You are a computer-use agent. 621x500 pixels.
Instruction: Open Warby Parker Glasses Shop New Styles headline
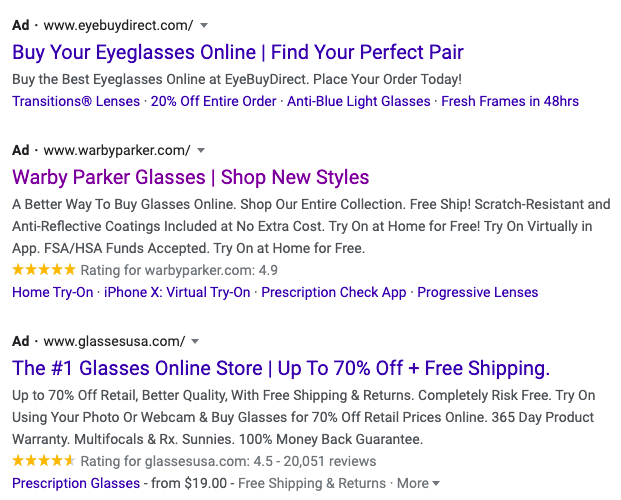coord(190,177)
